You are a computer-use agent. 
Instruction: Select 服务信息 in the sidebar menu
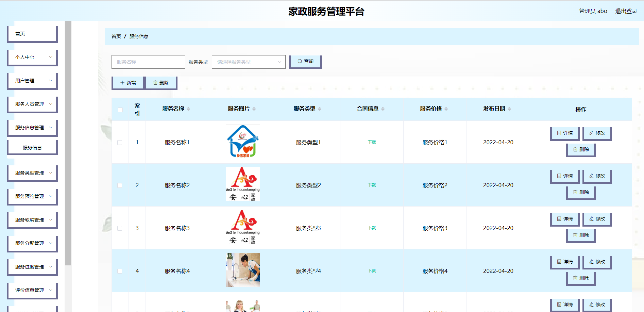click(32, 147)
